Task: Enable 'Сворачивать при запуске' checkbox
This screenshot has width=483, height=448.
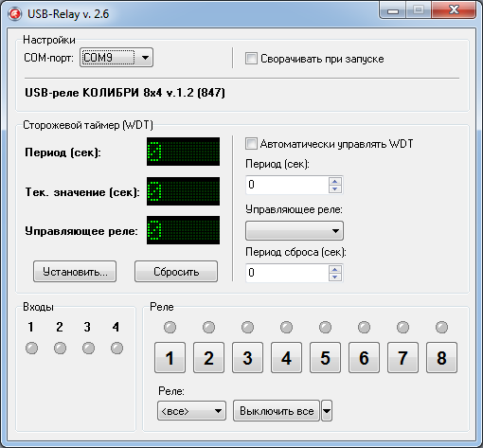Action: click(x=251, y=59)
